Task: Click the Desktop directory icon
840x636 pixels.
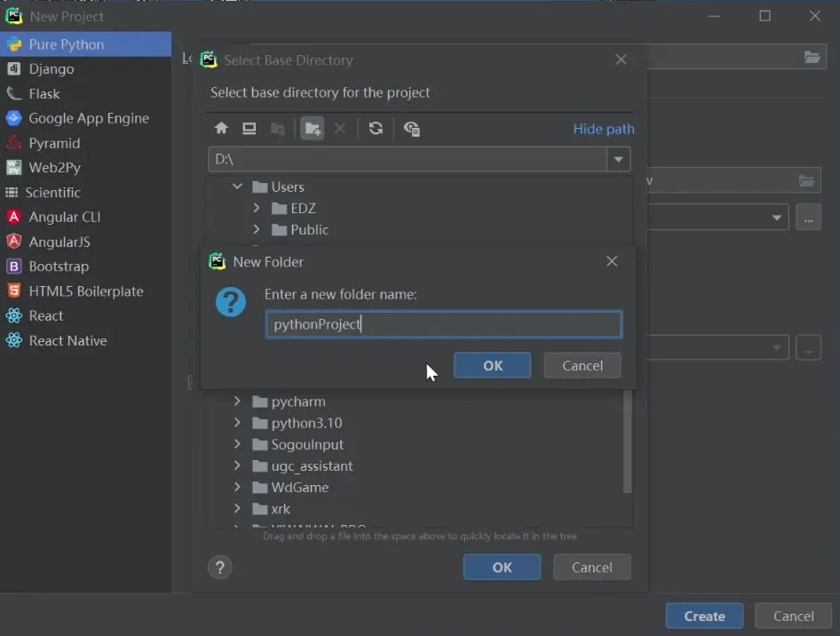Action: click(x=250, y=129)
